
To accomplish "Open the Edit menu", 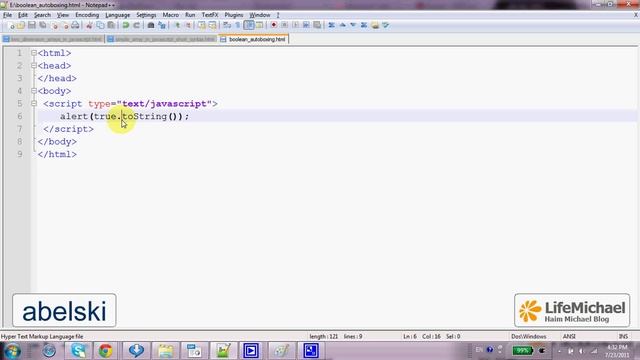I will pos(22,15).
